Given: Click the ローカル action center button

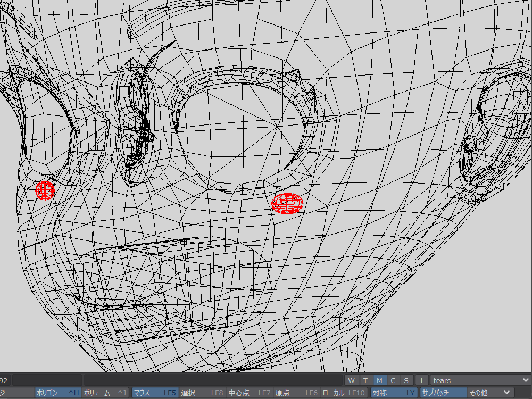Looking at the screenshot, I should click(344, 393).
